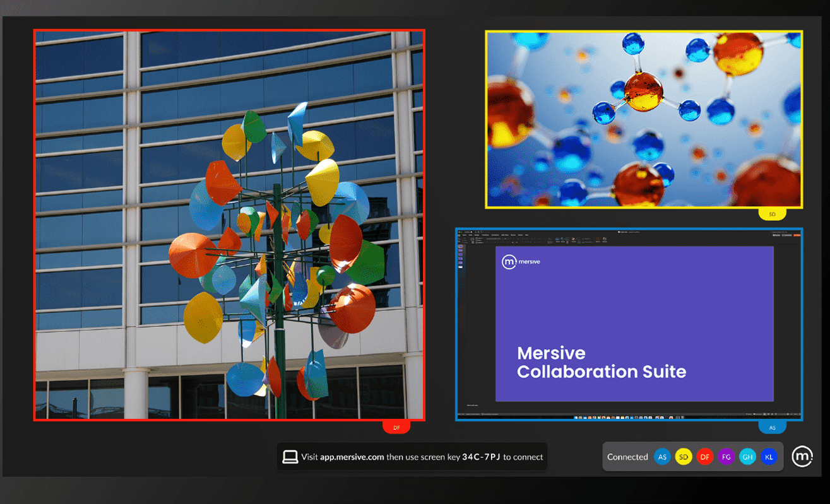830x504 pixels.
Task: Select the purple FG connected user badge
Action: [726, 457]
